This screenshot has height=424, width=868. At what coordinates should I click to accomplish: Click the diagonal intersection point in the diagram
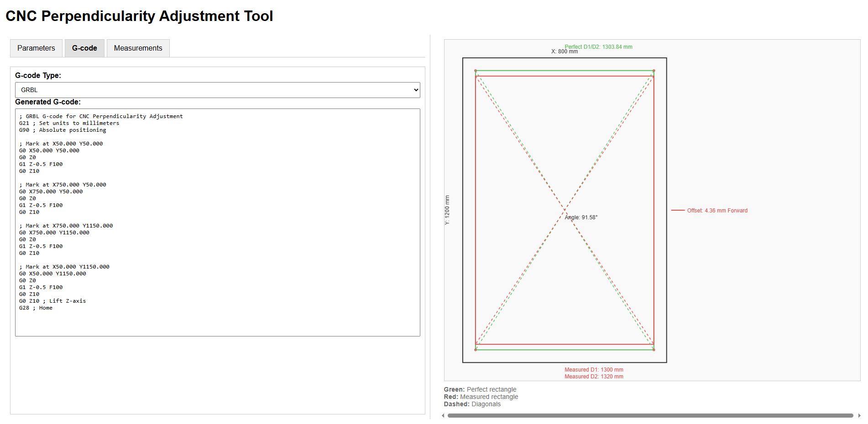pos(565,210)
